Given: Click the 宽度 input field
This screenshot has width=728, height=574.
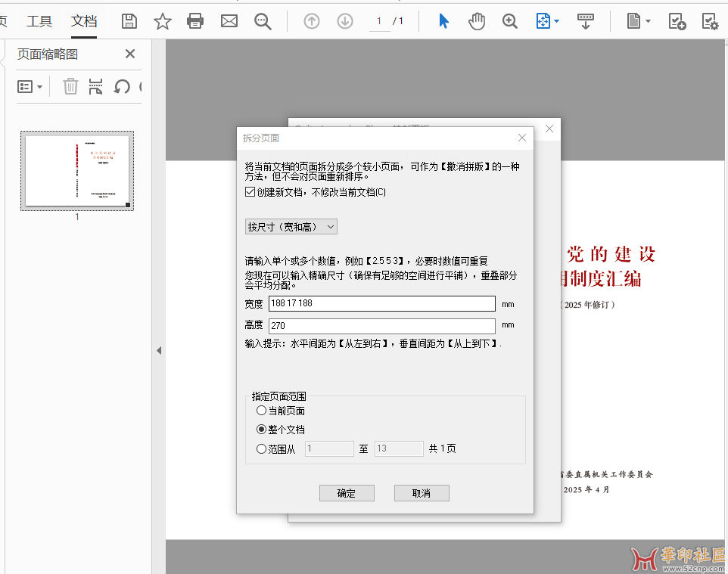Looking at the screenshot, I should pyautogui.click(x=381, y=304).
